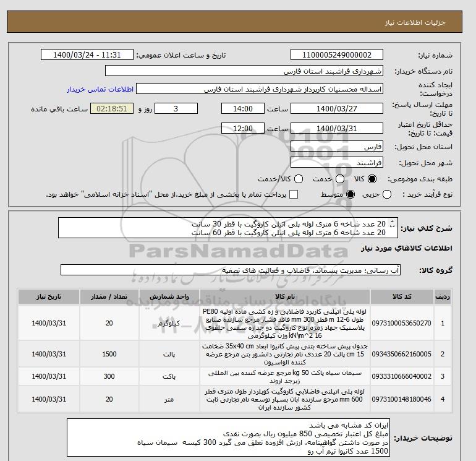Screen dimensions: 476x461
Task: Click the اطلاعات کالاهای مورد نیاز heading
Action: tap(407, 248)
